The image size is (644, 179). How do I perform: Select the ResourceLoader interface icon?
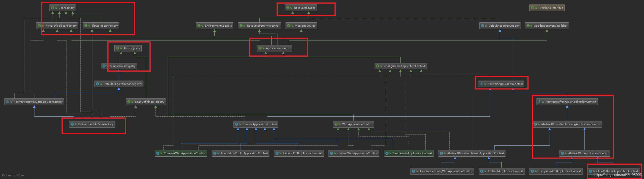(x=288, y=8)
